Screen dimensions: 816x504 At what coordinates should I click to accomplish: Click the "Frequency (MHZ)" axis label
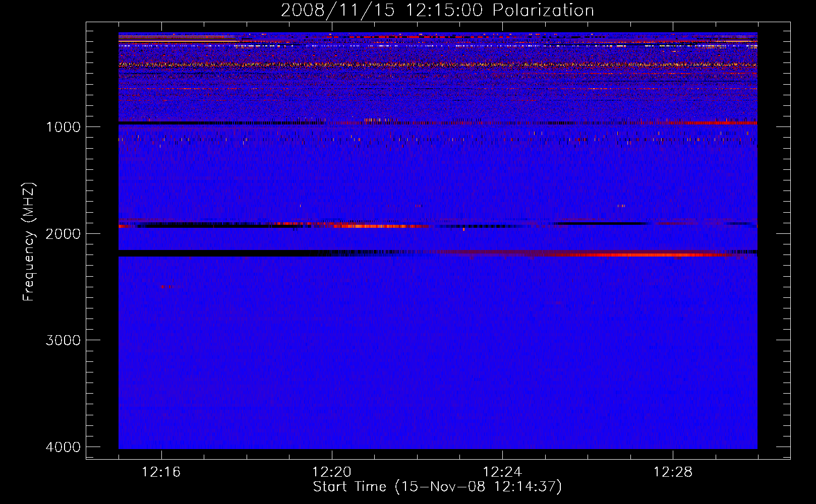(x=29, y=242)
